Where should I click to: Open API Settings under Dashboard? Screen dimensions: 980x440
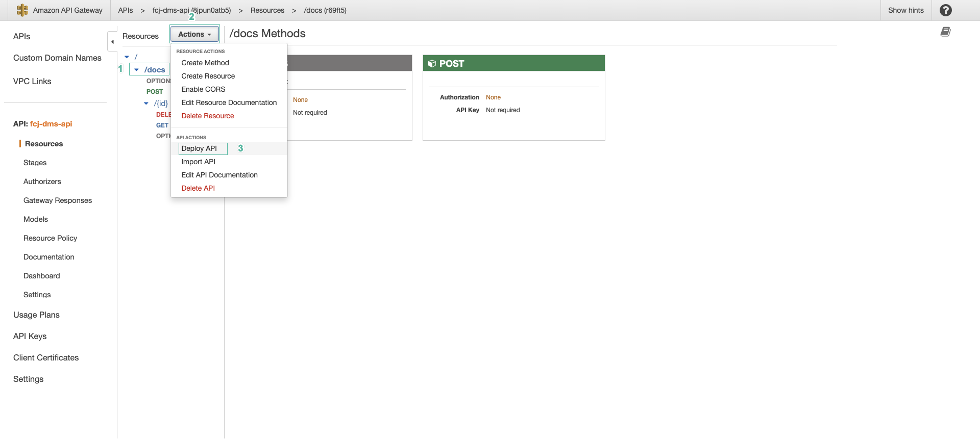(x=37, y=295)
